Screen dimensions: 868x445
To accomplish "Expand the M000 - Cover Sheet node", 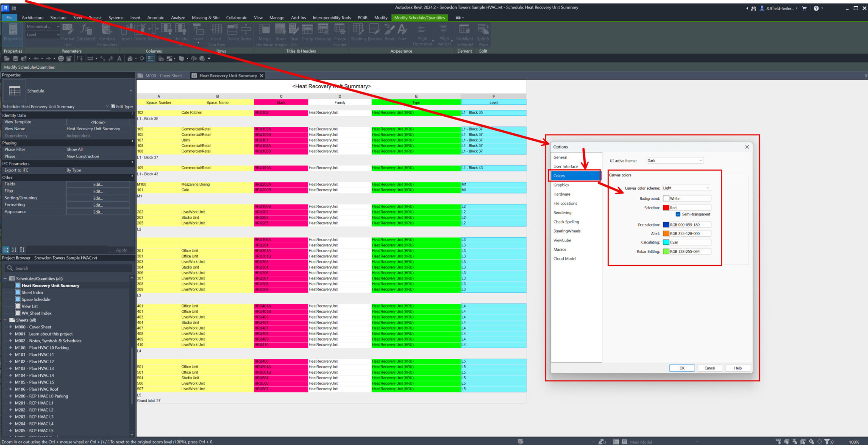I will click(11, 327).
